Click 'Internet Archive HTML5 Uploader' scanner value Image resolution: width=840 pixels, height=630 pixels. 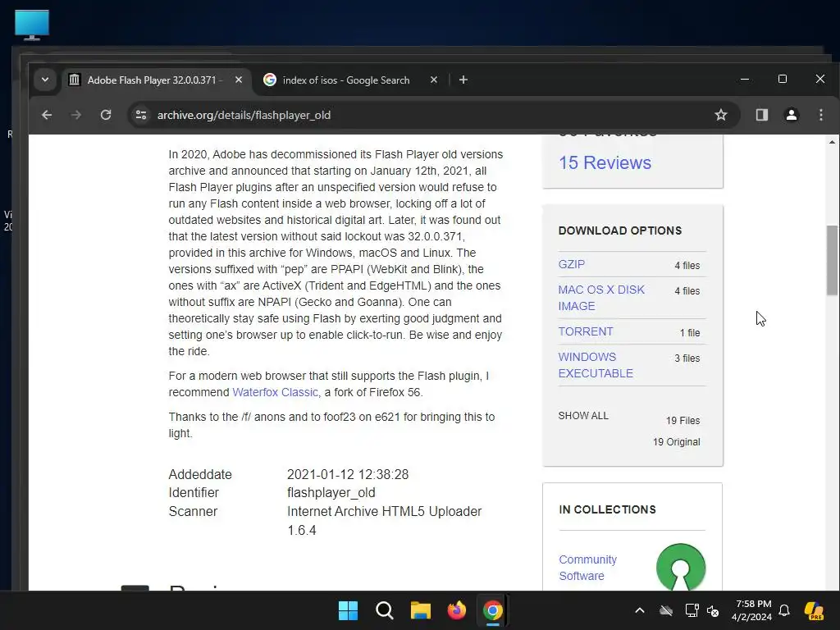coord(384,512)
